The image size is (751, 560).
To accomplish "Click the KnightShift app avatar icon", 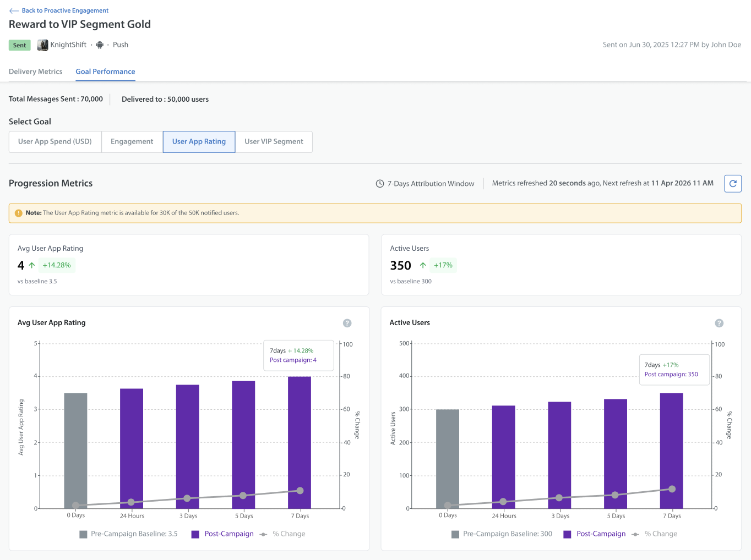I will point(42,45).
